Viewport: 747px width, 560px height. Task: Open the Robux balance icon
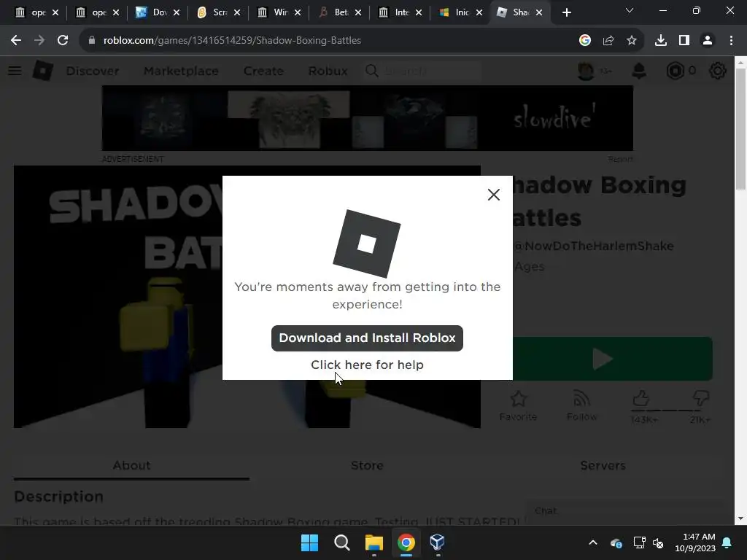(x=675, y=71)
